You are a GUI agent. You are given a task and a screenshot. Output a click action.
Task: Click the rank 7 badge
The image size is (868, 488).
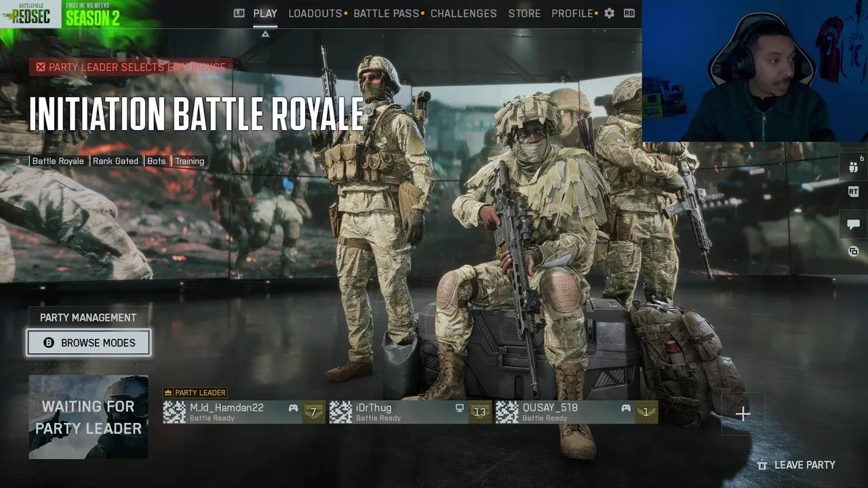click(313, 412)
